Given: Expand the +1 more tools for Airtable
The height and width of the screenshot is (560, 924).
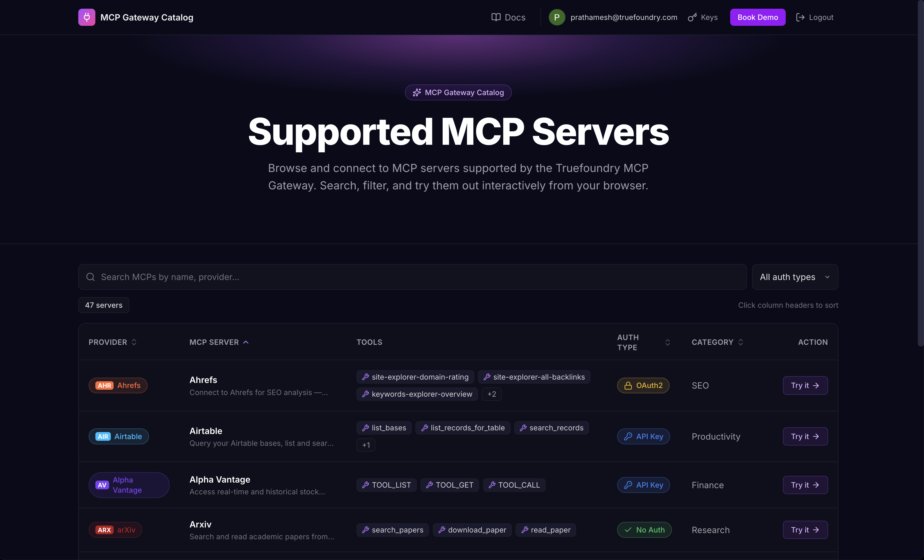Looking at the screenshot, I should 366,445.
